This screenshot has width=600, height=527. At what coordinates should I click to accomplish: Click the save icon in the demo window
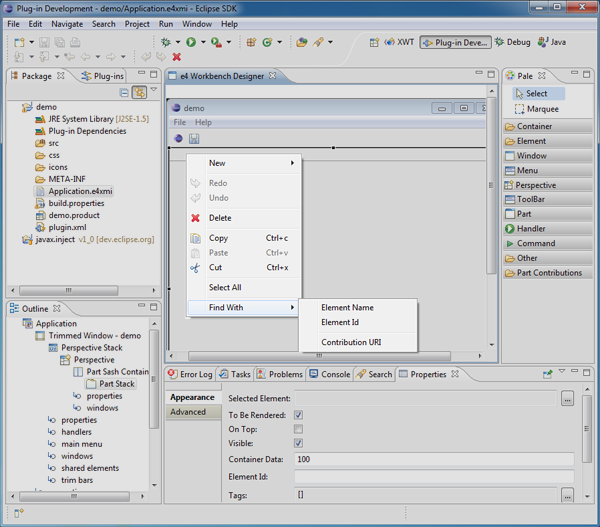(194, 139)
